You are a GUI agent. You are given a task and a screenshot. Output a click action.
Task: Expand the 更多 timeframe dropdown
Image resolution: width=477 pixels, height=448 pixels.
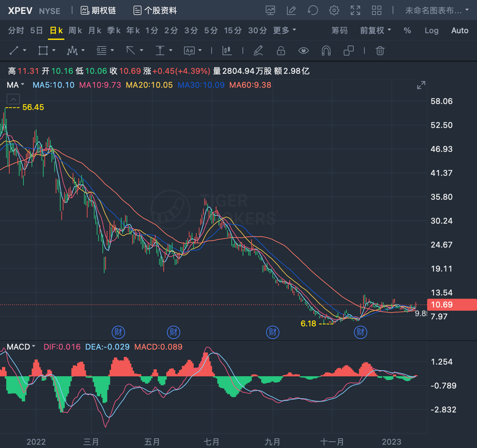coord(284,30)
